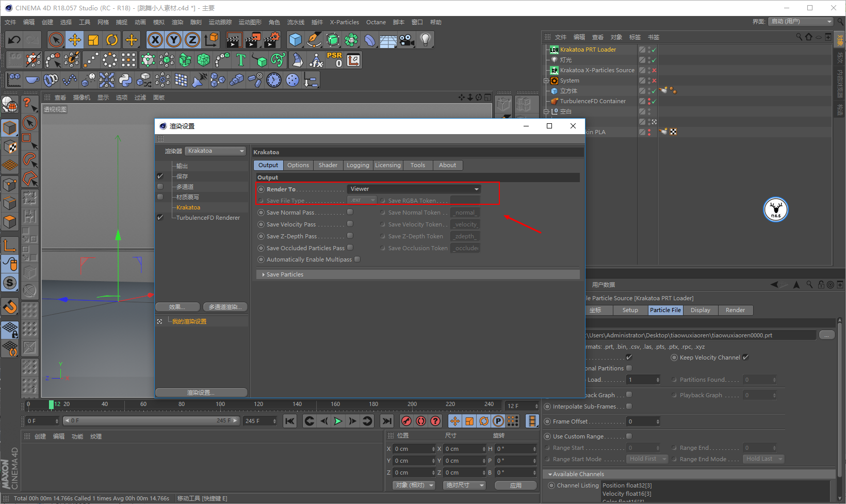Screen dimensions: 846x504
Task: Enable the Save Velocity Pass checkbox
Action: [x=350, y=224]
